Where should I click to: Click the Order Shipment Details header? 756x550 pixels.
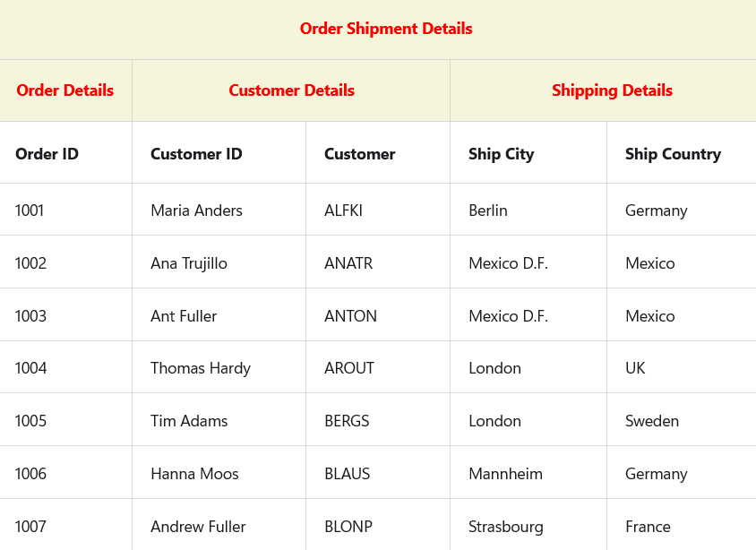pos(386,29)
